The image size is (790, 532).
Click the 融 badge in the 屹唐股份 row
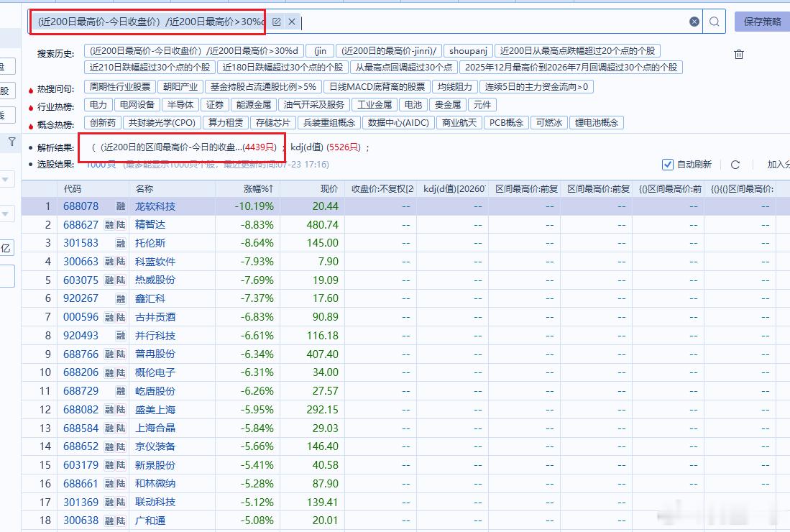[121, 391]
